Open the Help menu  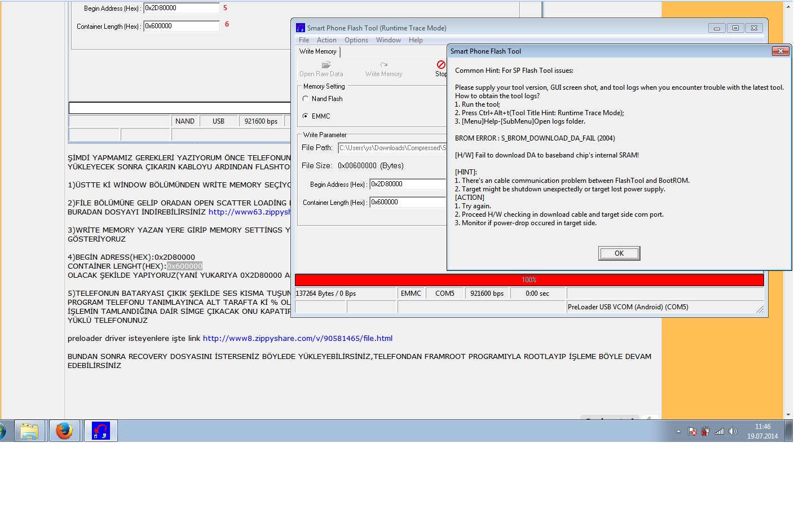416,40
